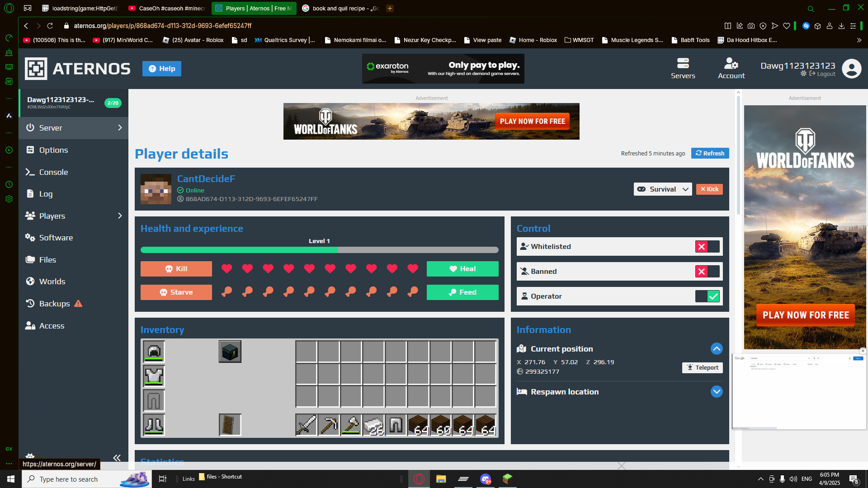868x488 pixels.
Task: Open a new browser tab with plus button
Action: click(x=390, y=8)
